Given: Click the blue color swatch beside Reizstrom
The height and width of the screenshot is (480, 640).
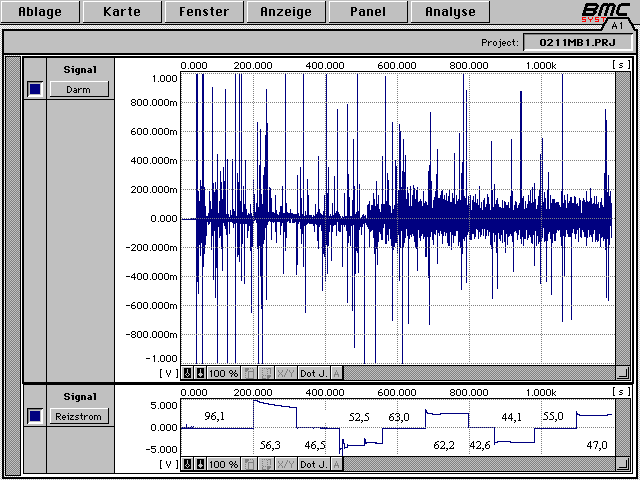Looking at the screenshot, I should 35,416.
